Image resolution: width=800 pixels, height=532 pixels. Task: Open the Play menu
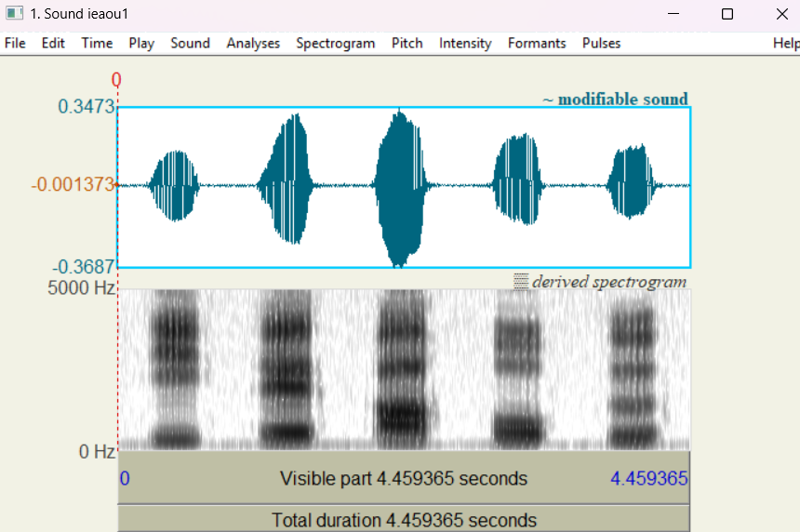[141, 44]
